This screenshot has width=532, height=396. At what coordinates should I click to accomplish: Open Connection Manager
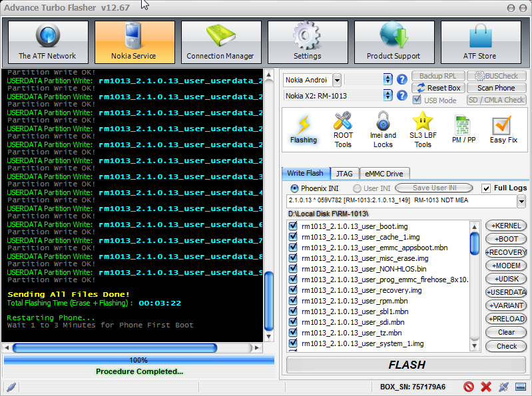point(221,42)
